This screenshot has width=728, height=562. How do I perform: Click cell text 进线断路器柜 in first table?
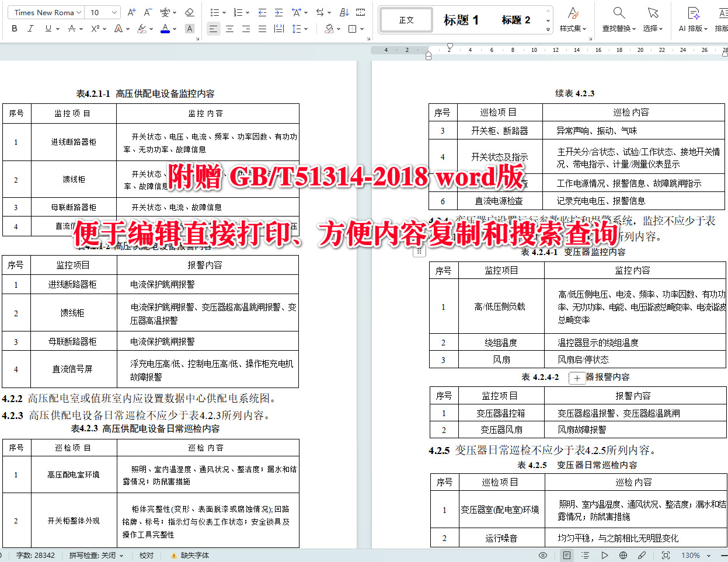click(x=74, y=142)
